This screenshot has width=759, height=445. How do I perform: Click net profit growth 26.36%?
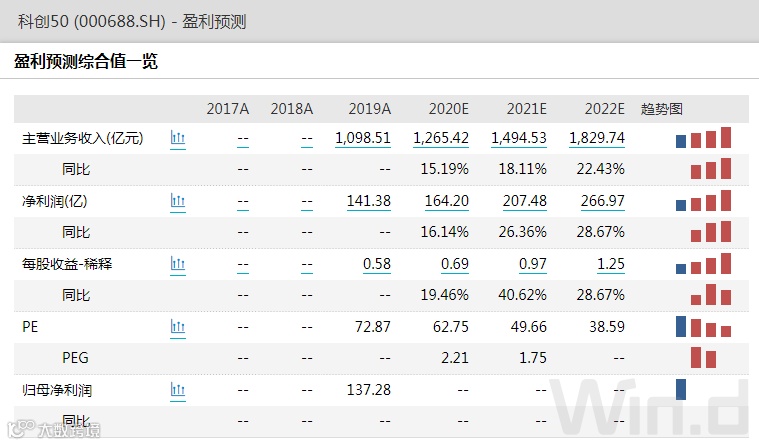point(522,232)
